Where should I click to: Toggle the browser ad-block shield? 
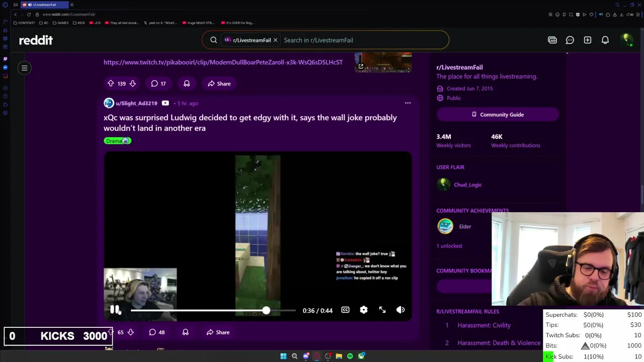click(578, 14)
